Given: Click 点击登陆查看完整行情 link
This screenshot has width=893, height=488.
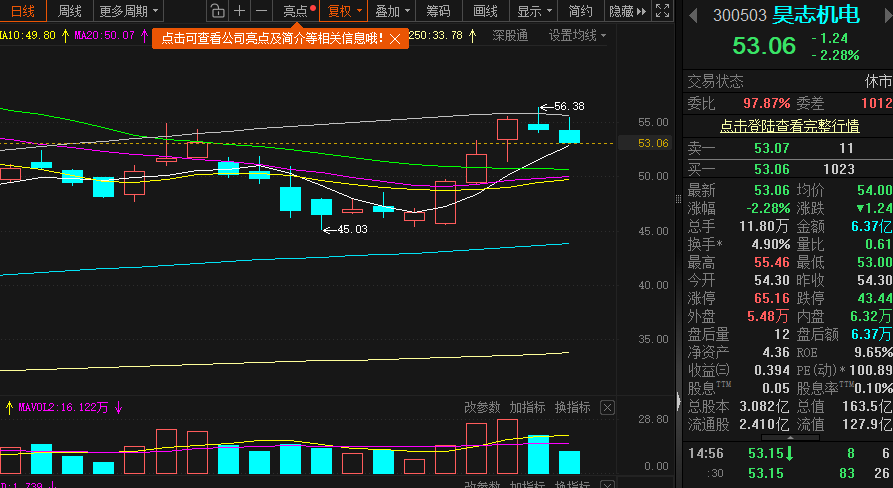Looking at the screenshot, I should click(x=789, y=125).
